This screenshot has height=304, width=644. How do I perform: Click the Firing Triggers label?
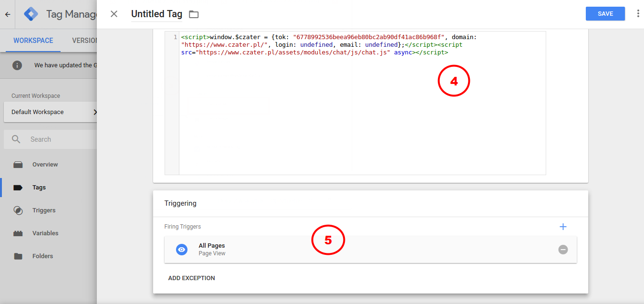(183, 227)
